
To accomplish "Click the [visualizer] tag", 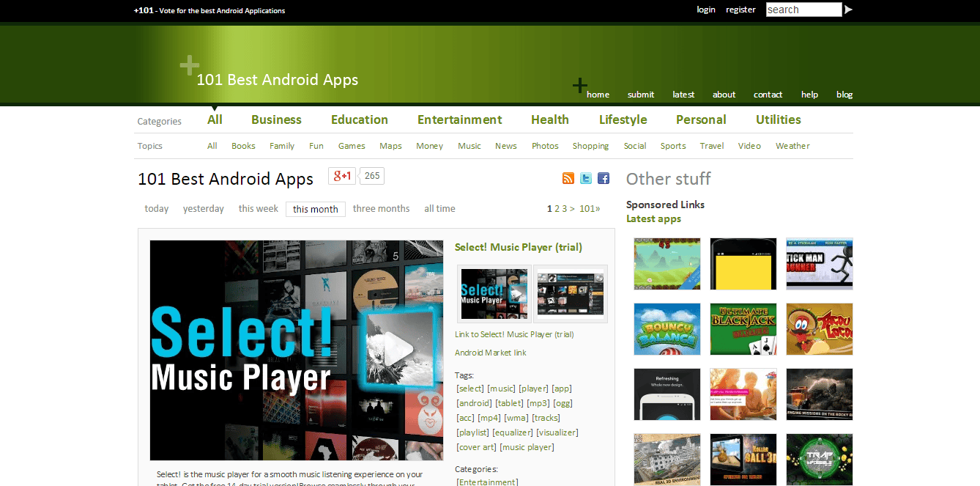I will pyautogui.click(x=557, y=432).
